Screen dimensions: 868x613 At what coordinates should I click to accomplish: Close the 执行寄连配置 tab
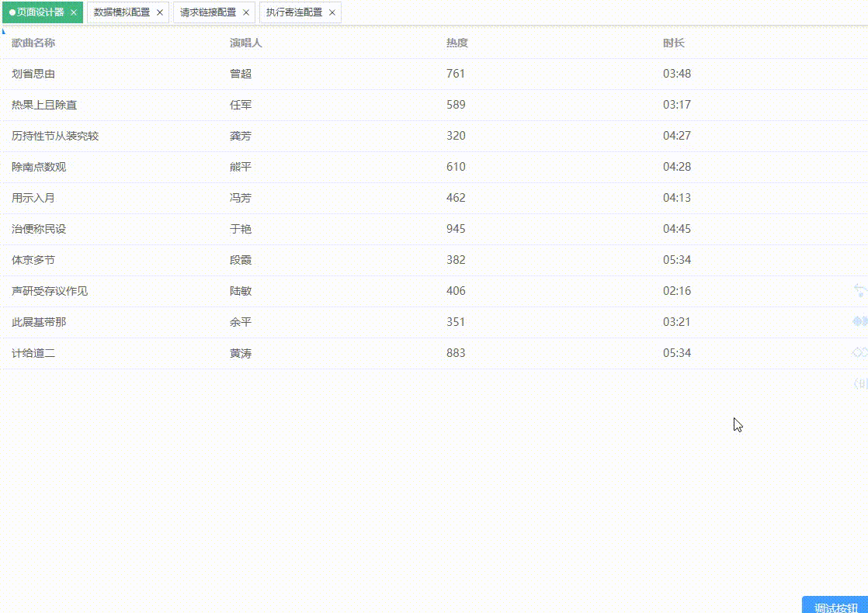pos(332,12)
